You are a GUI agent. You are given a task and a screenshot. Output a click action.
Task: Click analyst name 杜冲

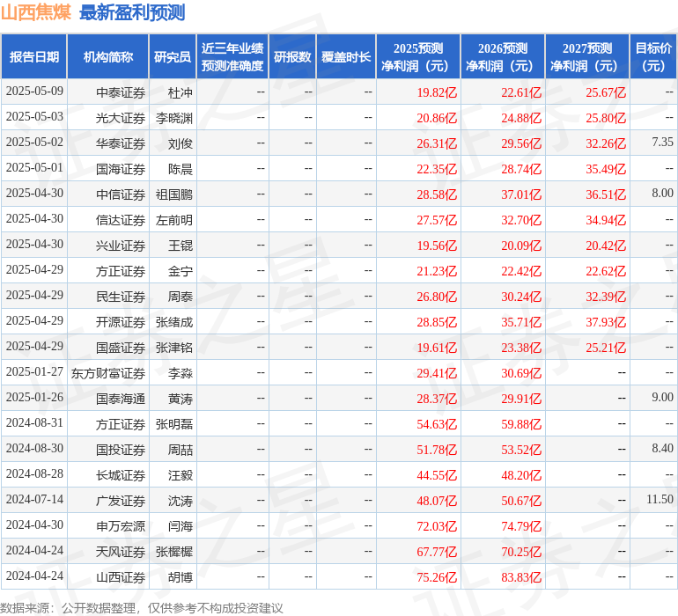tap(180, 92)
